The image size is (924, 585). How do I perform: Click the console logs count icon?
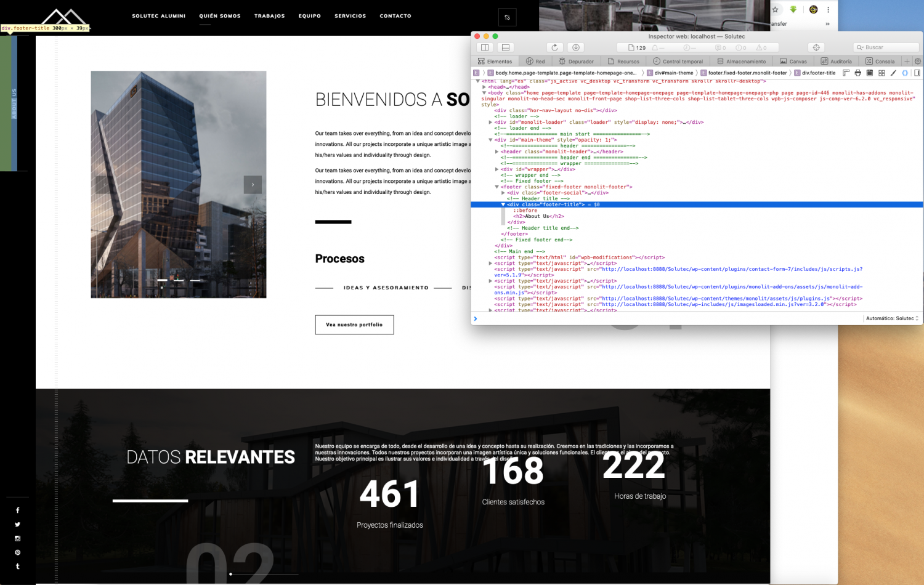tap(720, 47)
